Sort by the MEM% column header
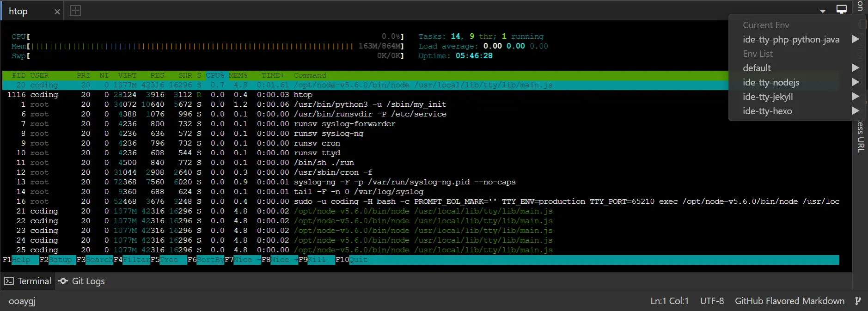The image size is (868, 311). 238,75
